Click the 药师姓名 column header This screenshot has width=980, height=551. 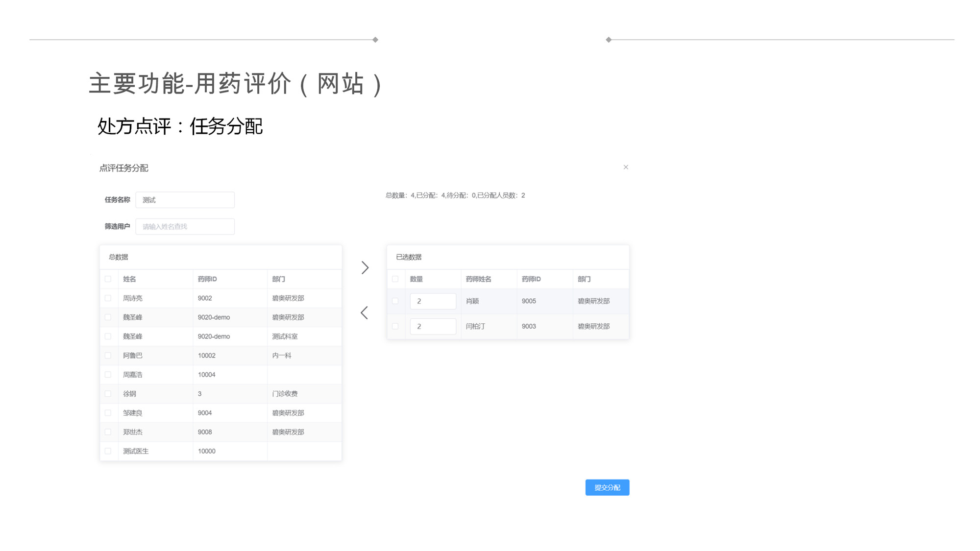click(478, 279)
